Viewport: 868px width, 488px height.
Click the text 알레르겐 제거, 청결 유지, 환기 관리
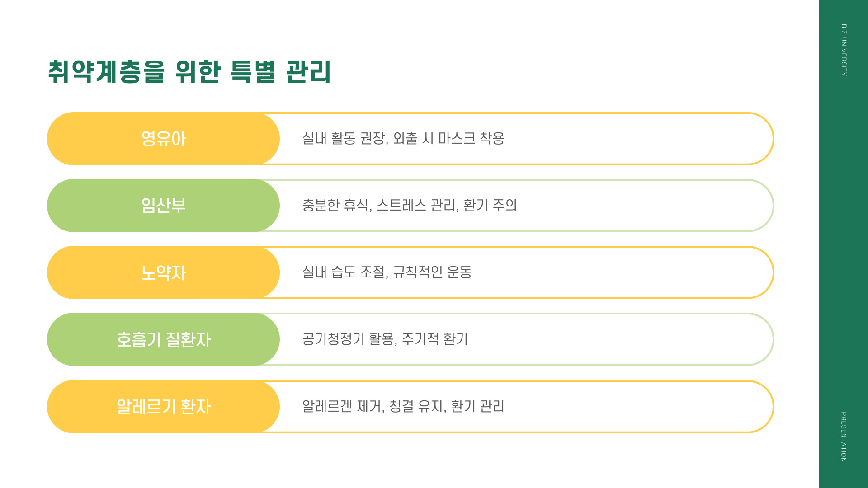pos(403,406)
